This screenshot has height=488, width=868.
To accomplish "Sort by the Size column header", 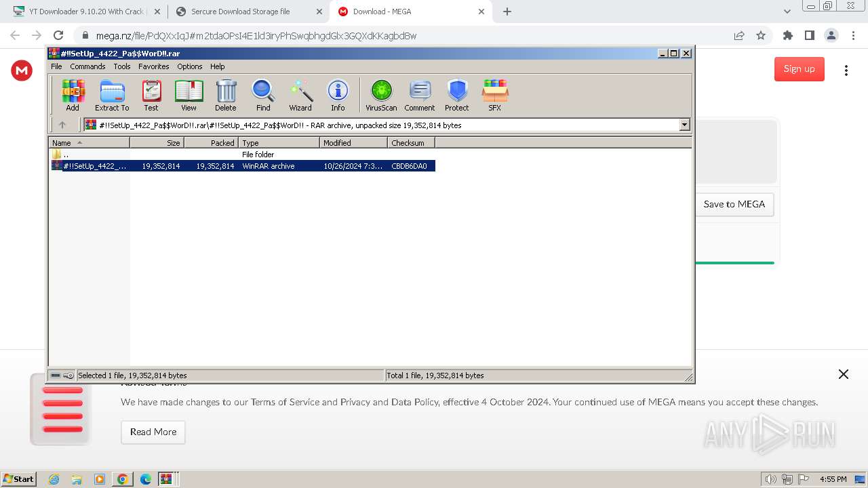I will click(x=157, y=142).
